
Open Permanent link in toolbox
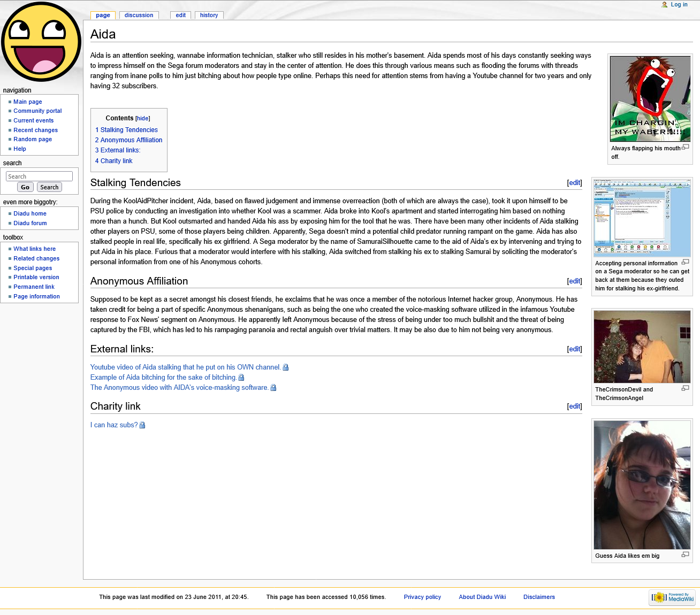34,287
